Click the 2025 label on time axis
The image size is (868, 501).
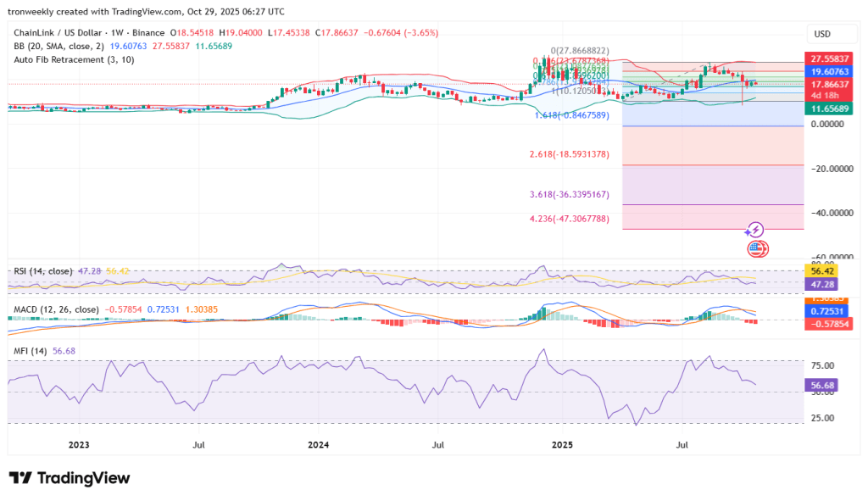562,444
